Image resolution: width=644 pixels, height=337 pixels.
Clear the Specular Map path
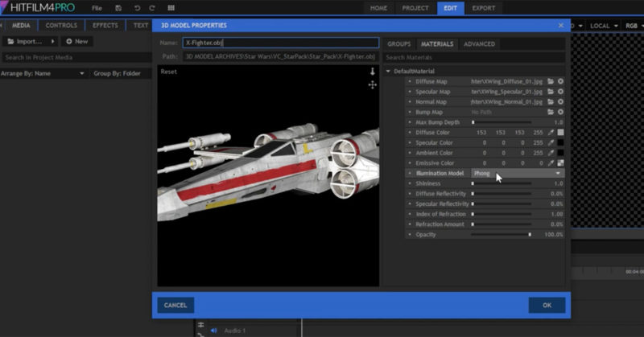pos(560,92)
